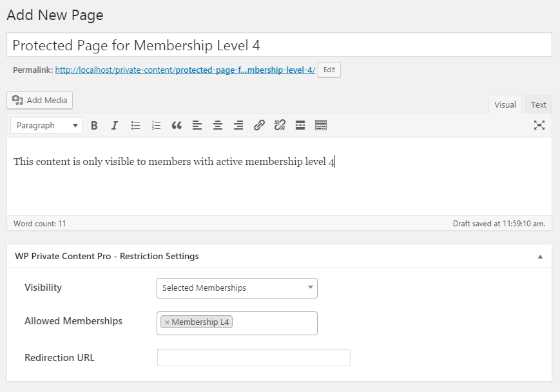Insert or edit a link
Viewport: 560px width, 392px height.
coord(259,126)
